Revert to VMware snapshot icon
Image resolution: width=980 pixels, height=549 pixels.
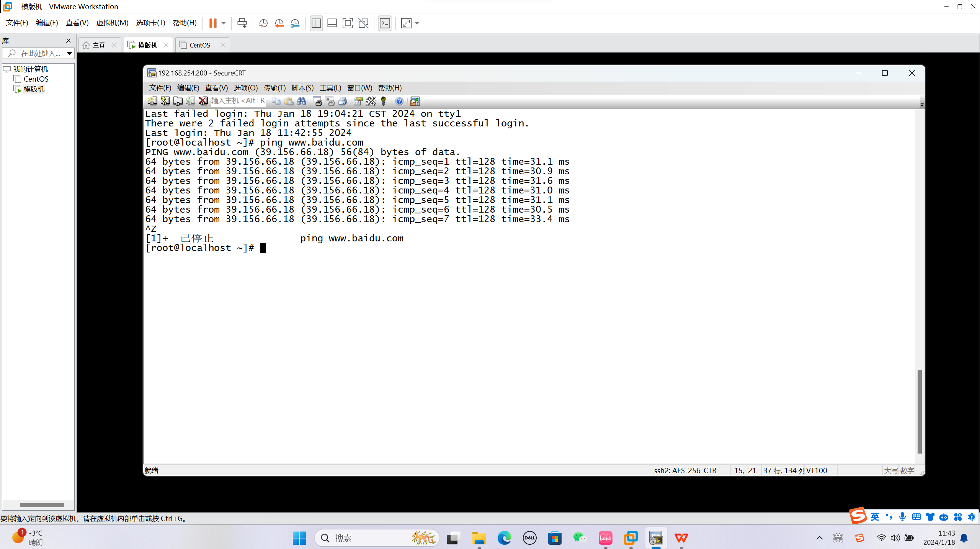pos(279,23)
